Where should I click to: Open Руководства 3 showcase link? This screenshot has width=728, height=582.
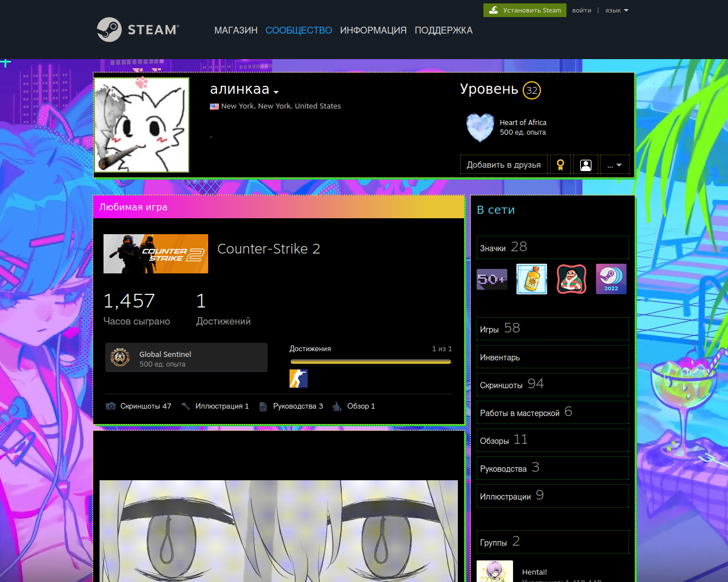click(x=298, y=406)
